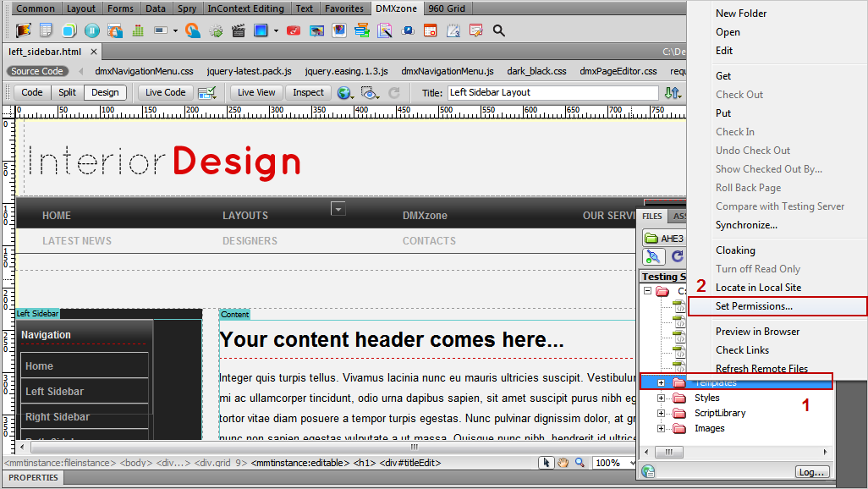Image resolution: width=868 pixels, height=489 pixels.
Task: Click the browser window with orange swirl icon
Action: pos(115,30)
